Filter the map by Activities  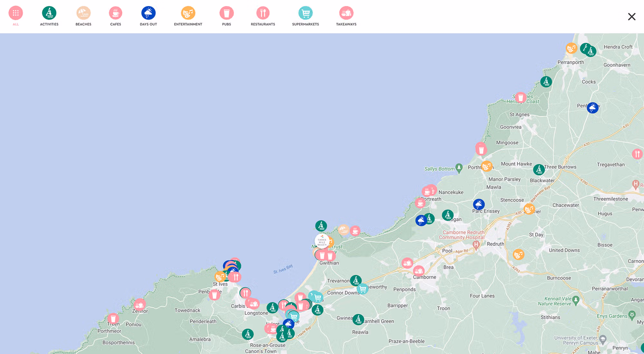pyautogui.click(x=49, y=14)
